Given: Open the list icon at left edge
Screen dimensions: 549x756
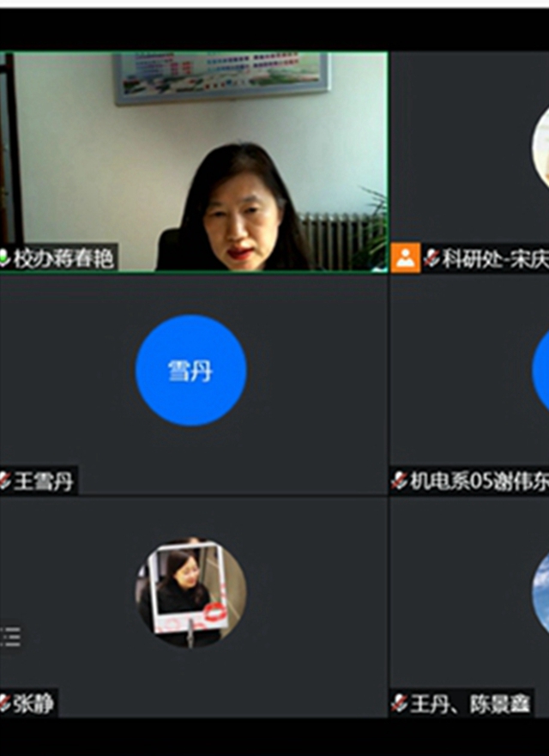Looking at the screenshot, I should 11,636.
